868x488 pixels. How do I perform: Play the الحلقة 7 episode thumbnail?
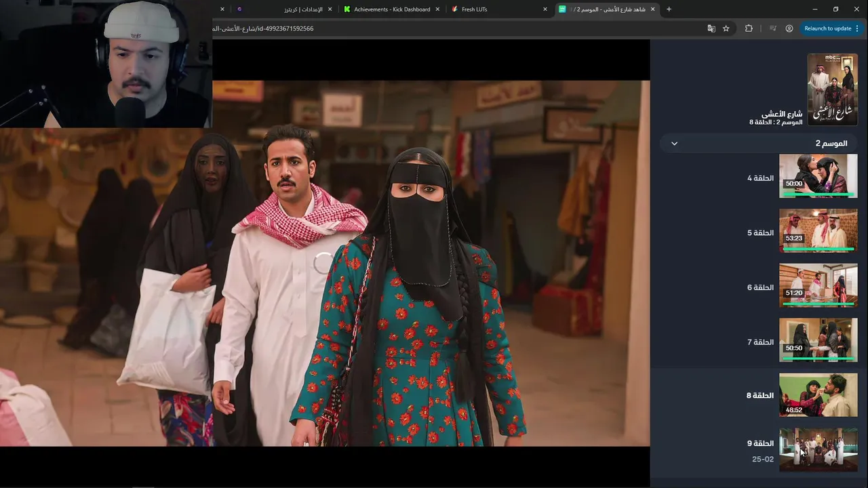click(818, 340)
